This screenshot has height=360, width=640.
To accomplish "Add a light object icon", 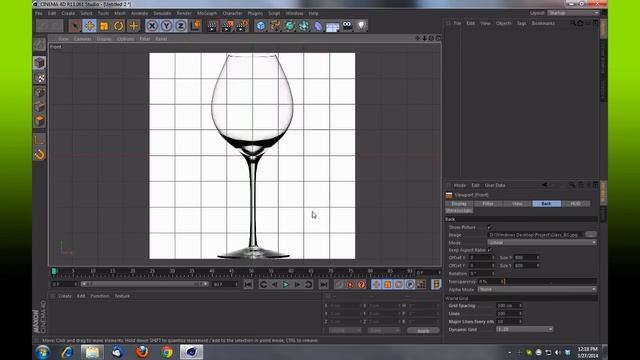I will (361, 26).
